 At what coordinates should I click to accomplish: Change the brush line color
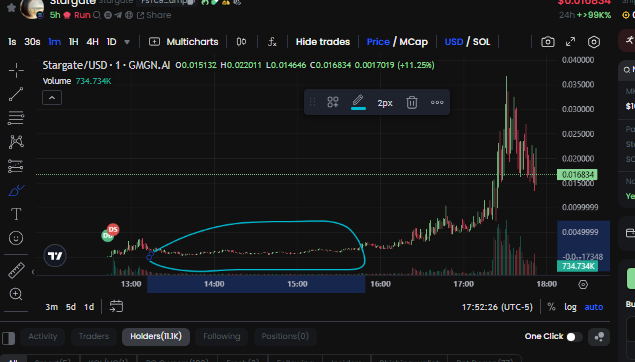[358, 102]
